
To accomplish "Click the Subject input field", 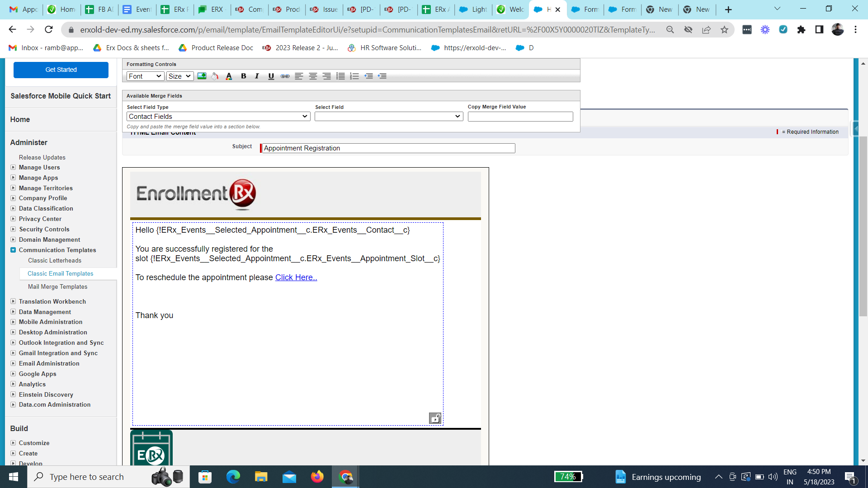I will point(388,148).
